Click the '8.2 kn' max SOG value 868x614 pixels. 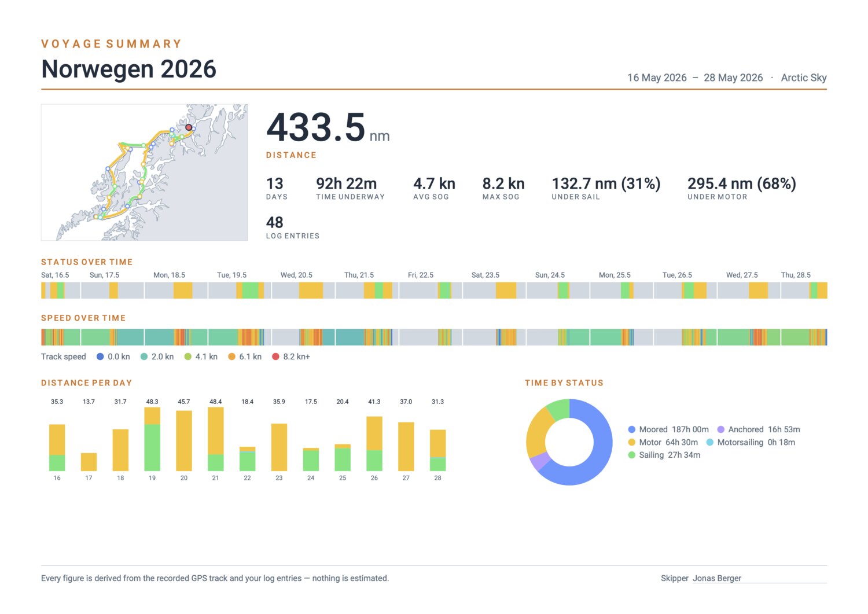(503, 183)
